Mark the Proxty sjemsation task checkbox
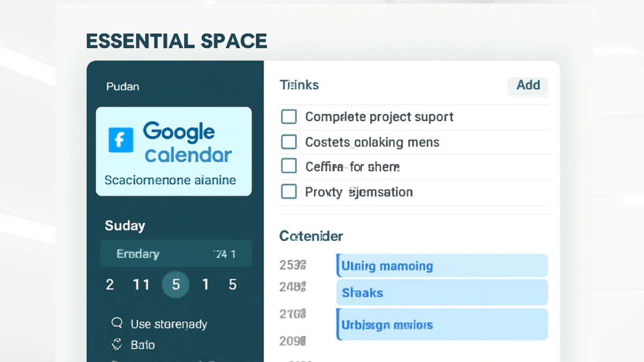Viewport: 644px width, 362px height. pos(289,191)
